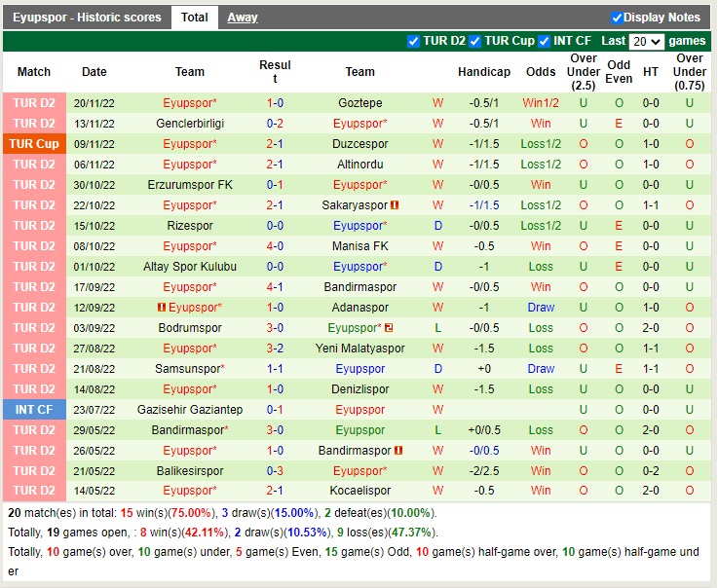Select the date 23/07/22 cell
This screenshot has height=588, width=718.
[x=94, y=410]
